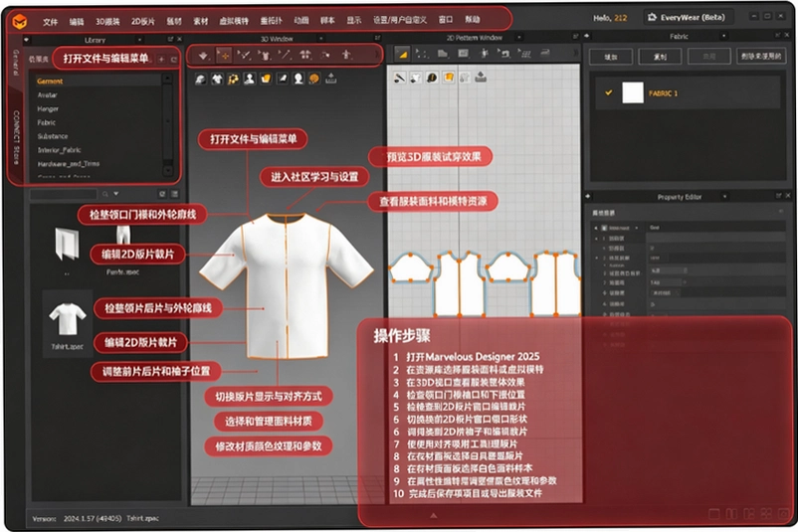The image size is (798, 532).
Task: Switch to CONNECT Store side tab
Action: [16, 137]
